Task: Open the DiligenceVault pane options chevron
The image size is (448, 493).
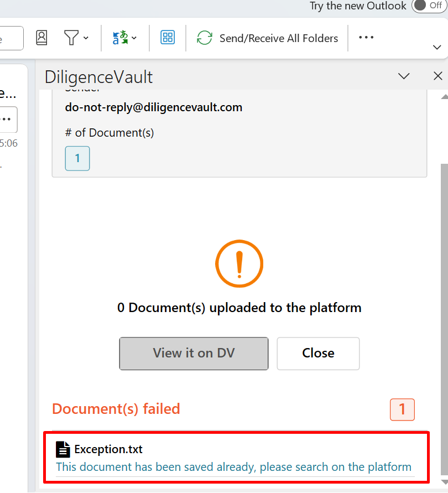Action: [x=404, y=76]
